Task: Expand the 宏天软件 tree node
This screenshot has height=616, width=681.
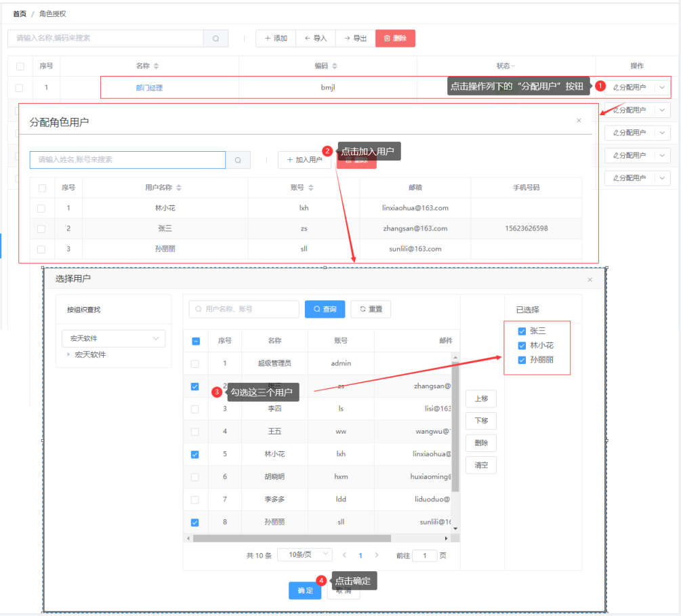Action: tap(68, 354)
